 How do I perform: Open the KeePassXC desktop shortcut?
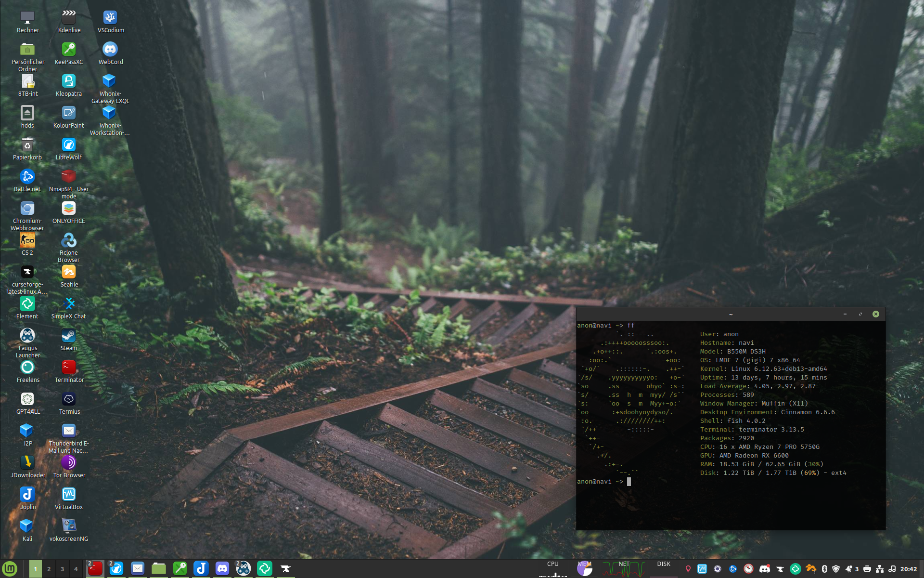point(69,50)
